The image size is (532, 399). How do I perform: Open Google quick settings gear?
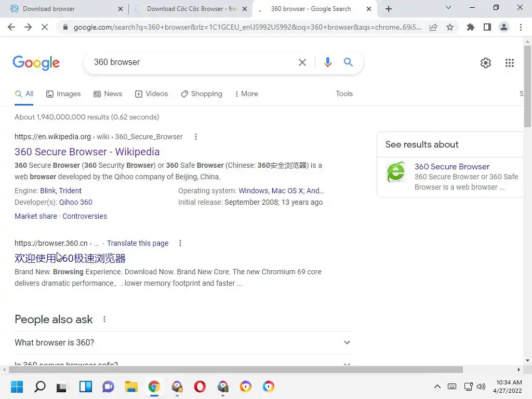[x=486, y=63]
